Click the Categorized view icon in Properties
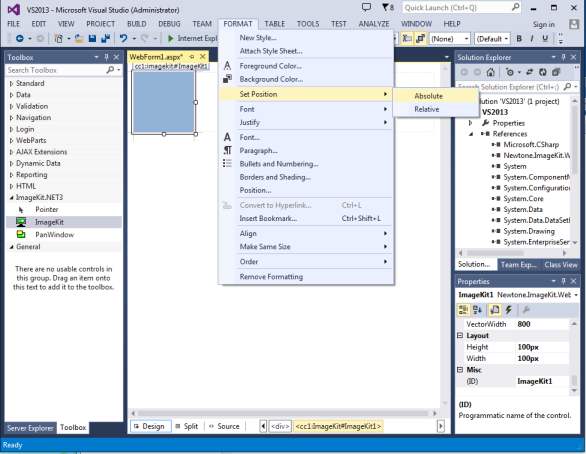586x454 pixels. 463,310
